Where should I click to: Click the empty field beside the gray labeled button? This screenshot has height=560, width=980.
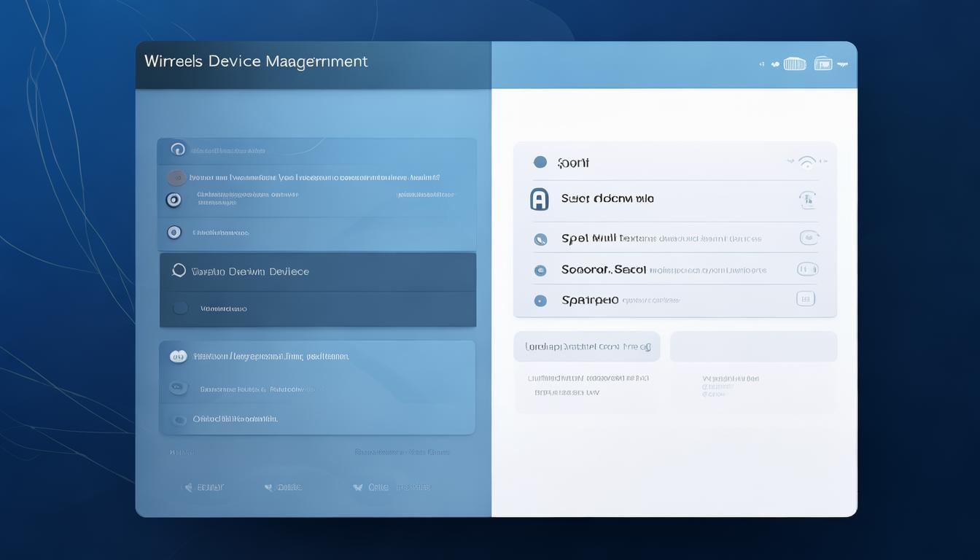click(753, 346)
